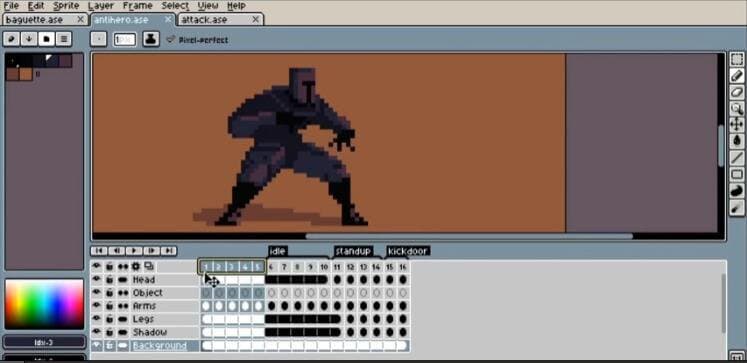
Task: Click the canvas horizontal scrollbar
Action: coord(469,236)
